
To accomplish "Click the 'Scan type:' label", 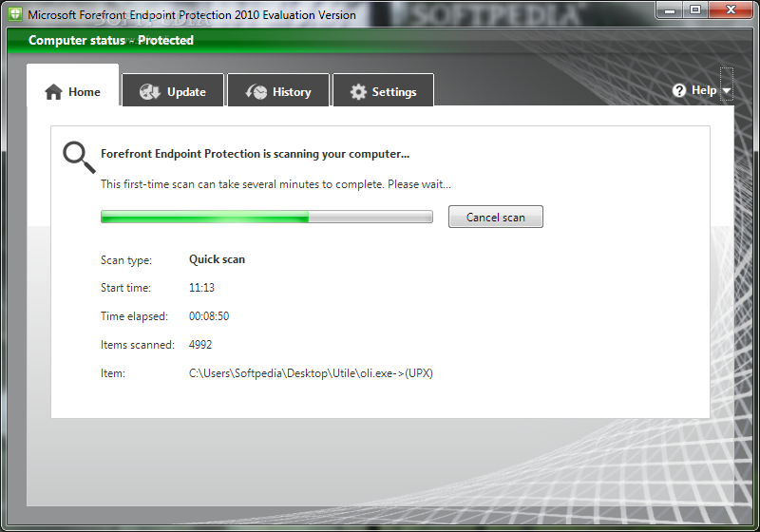I will click(126, 260).
